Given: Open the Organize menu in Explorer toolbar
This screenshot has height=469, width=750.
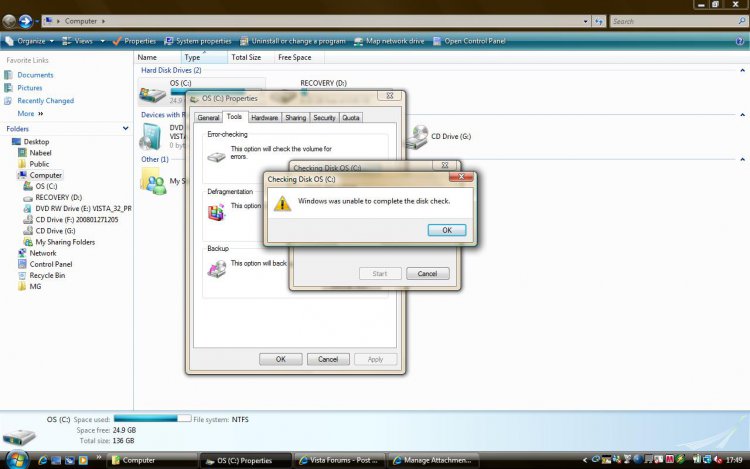Looking at the screenshot, I should point(30,41).
